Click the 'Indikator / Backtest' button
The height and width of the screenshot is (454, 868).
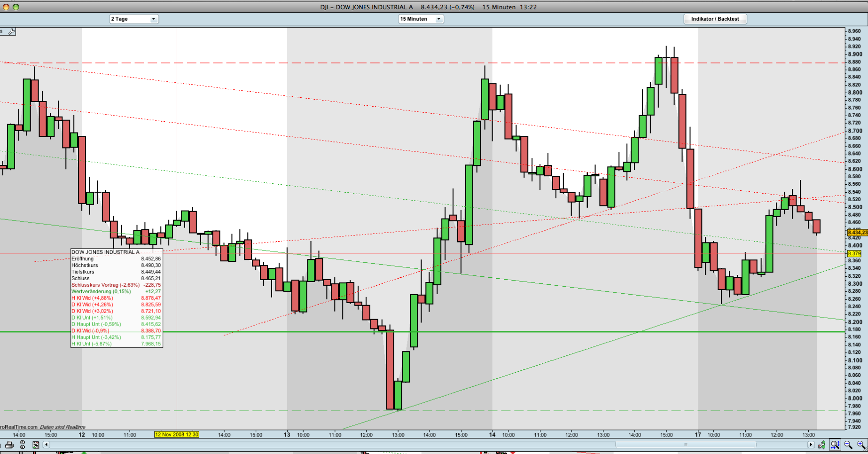point(715,19)
